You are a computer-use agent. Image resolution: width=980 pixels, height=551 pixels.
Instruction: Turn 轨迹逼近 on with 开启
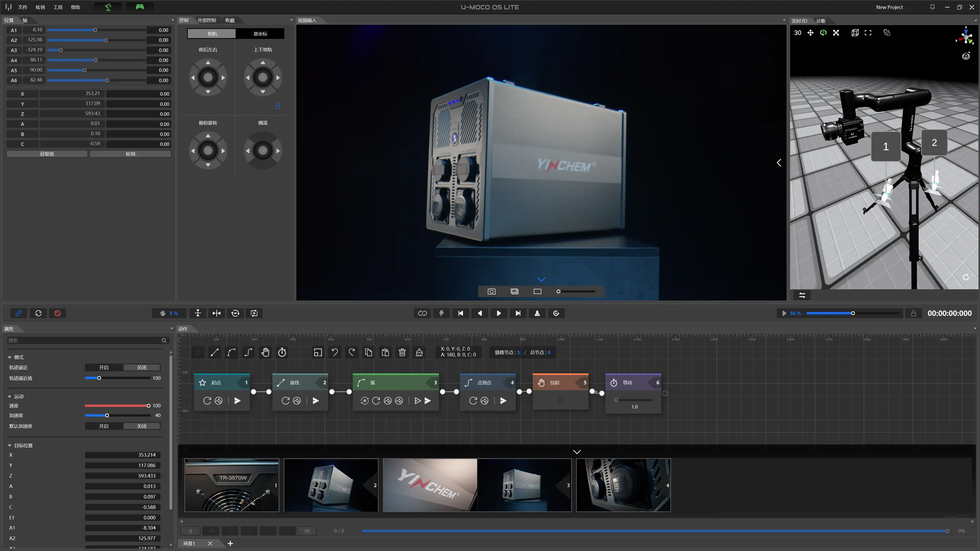tap(103, 368)
